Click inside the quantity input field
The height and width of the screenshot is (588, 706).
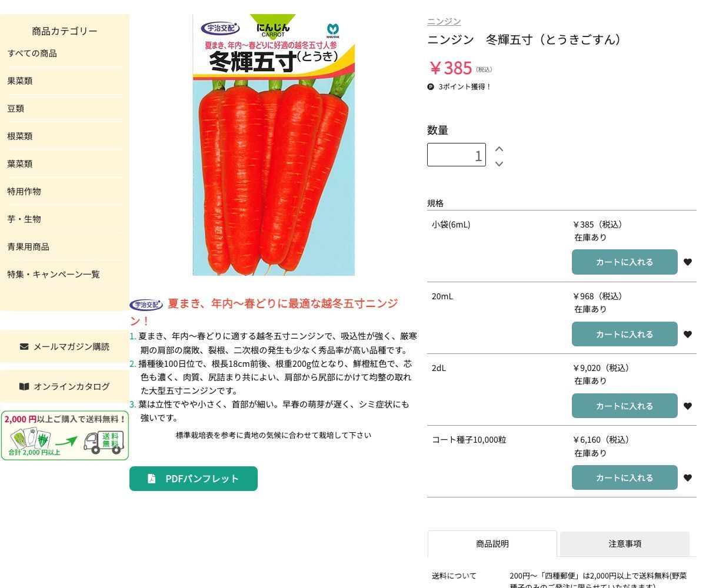click(456, 155)
